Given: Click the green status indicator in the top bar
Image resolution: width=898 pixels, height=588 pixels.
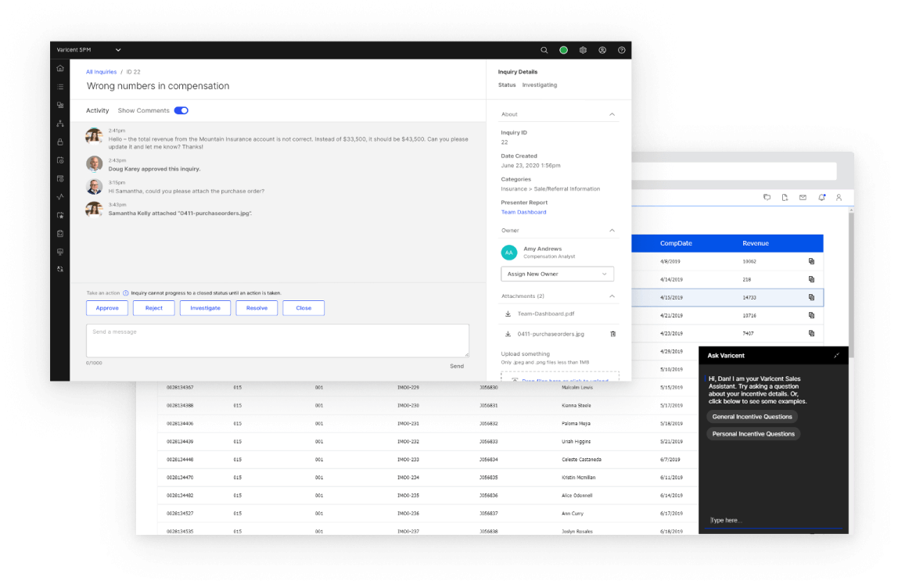Looking at the screenshot, I should tap(563, 50).
